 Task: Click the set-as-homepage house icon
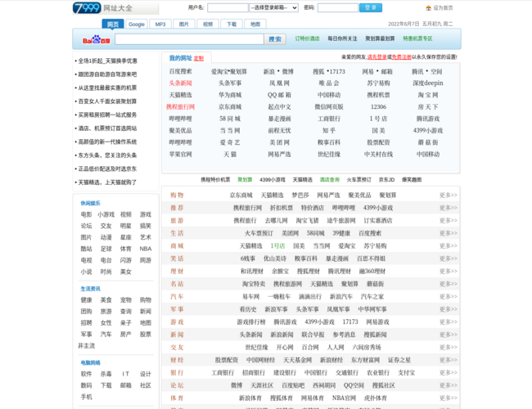pyautogui.click(x=429, y=8)
